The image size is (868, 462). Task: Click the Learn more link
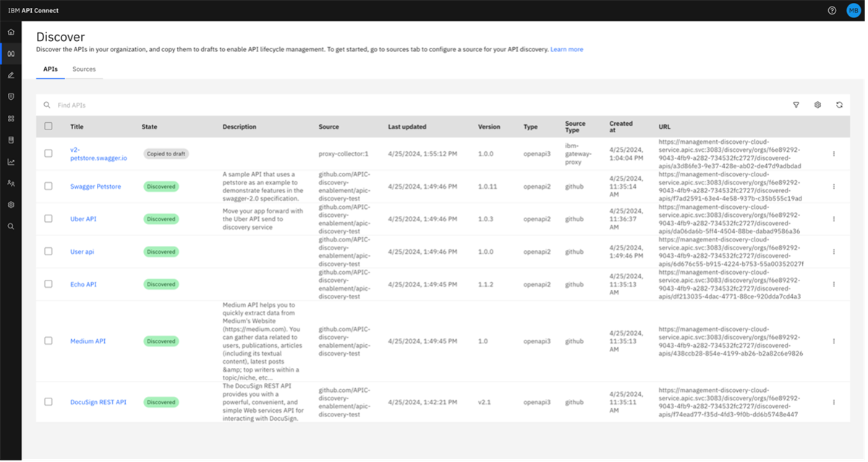pyautogui.click(x=566, y=50)
